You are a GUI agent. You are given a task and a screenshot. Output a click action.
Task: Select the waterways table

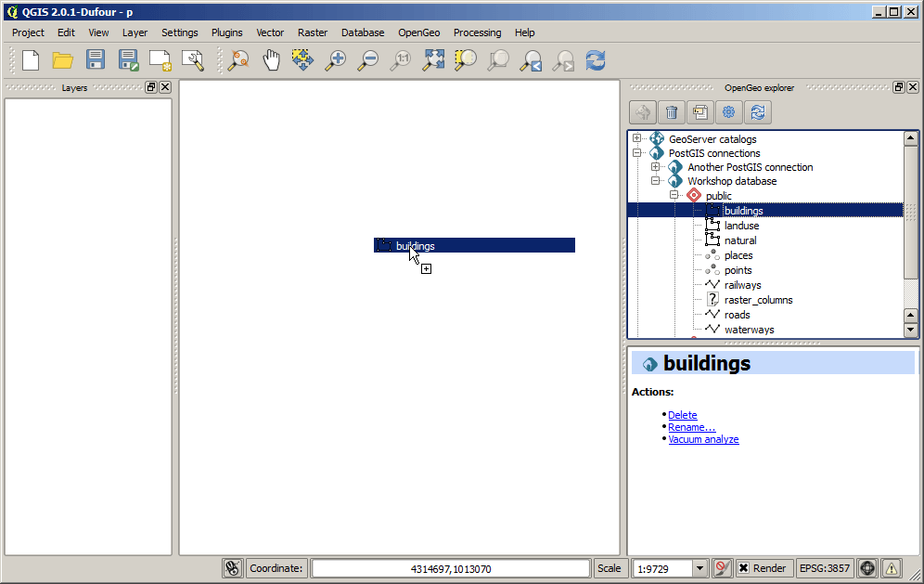pos(749,330)
